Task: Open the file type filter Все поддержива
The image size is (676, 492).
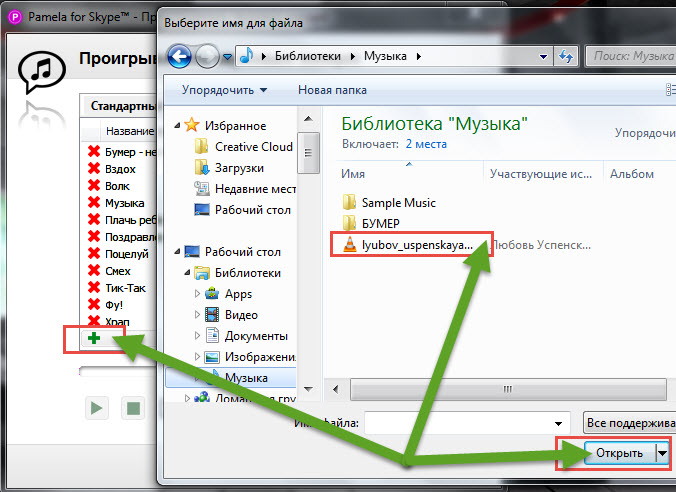Action: 629,423
